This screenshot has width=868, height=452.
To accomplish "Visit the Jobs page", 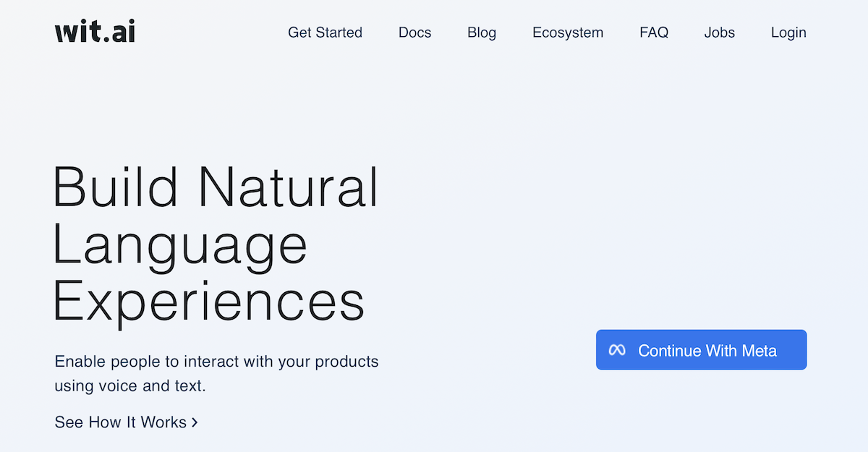I will (x=719, y=33).
